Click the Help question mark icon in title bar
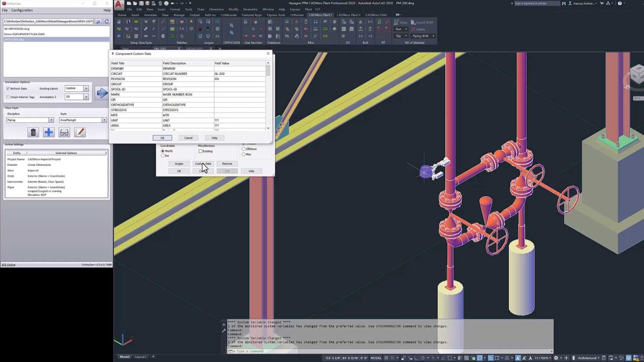Viewport: 644px width, 362px height. (x=620, y=3)
